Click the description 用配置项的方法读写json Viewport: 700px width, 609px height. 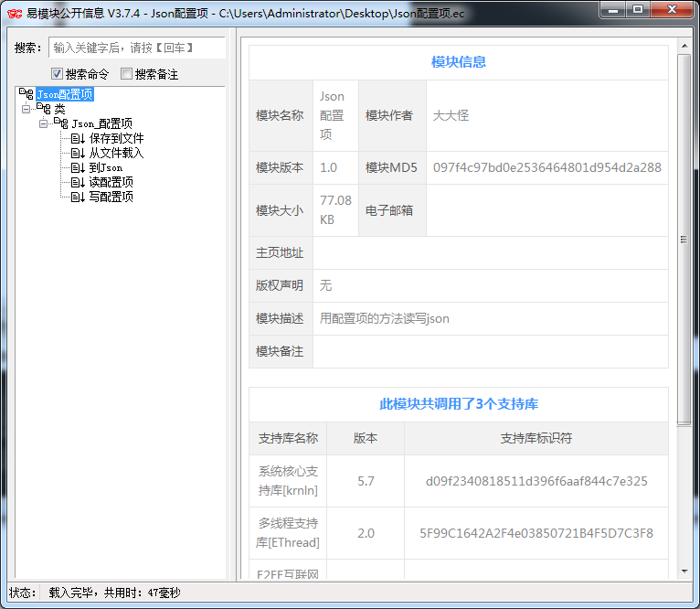(x=385, y=318)
